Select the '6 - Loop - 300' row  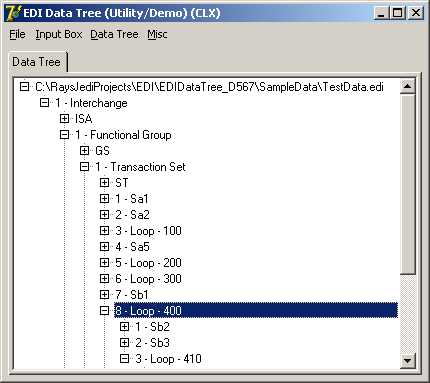148,279
